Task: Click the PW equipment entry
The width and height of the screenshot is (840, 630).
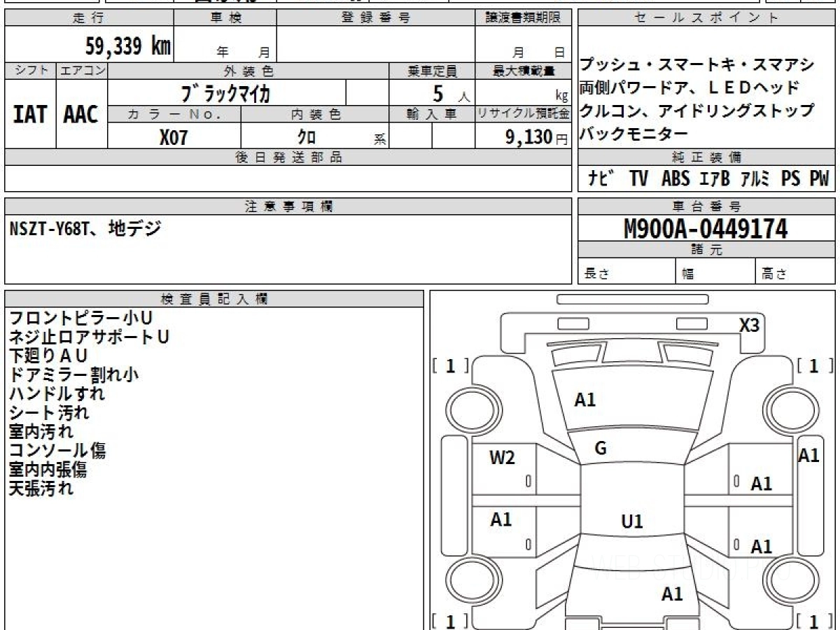Action: 819,178
